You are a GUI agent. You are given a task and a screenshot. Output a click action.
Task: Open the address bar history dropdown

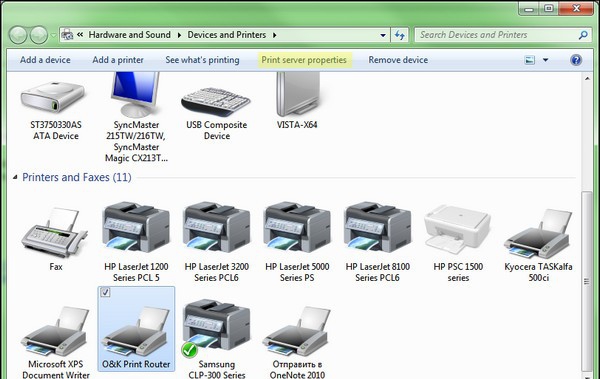pyautogui.click(x=383, y=35)
